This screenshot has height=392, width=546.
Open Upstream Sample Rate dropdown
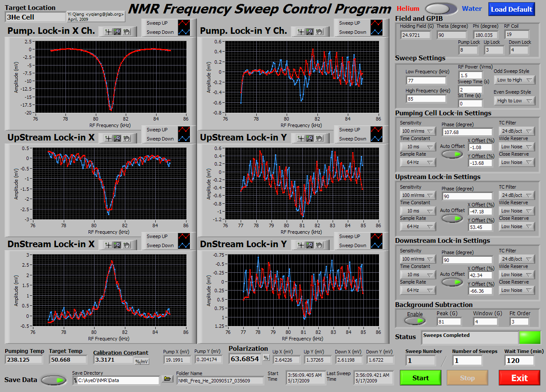418,226
